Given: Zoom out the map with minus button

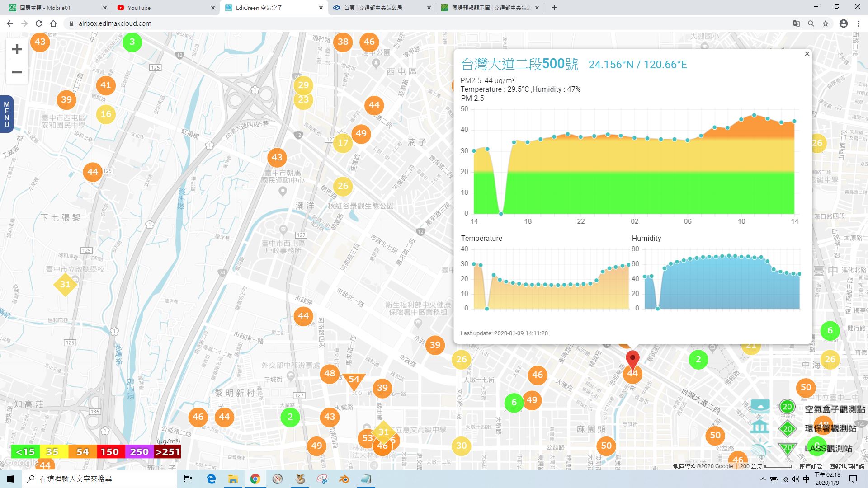Looking at the screenshot, I should coord(17,72).
